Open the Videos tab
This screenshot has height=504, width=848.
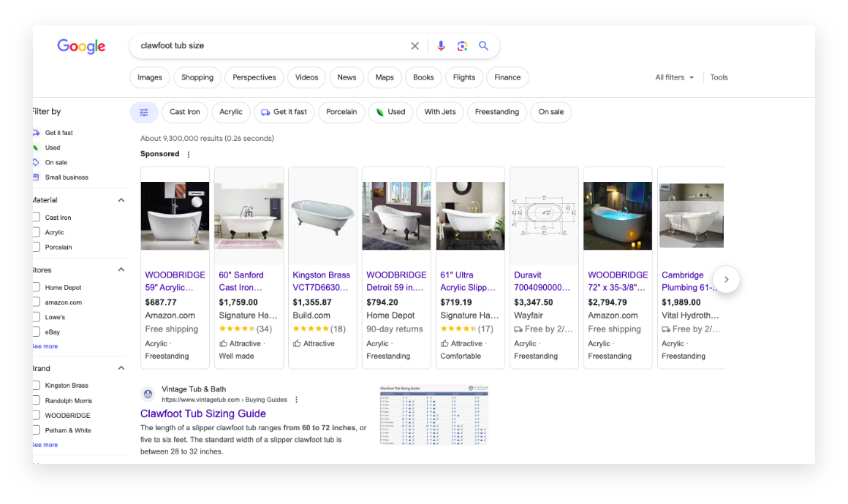coord(306,77)
